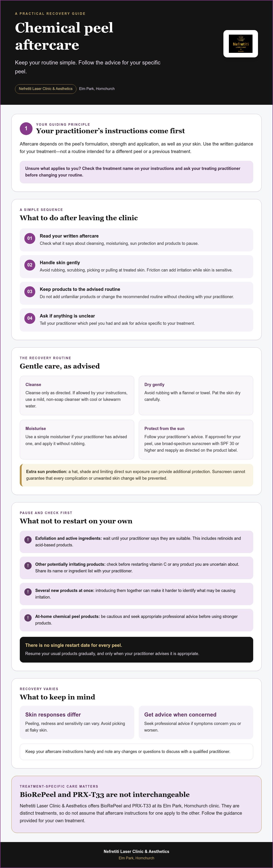Select the Protect from the sun card
This screenshot has width=273, height=868.
coord(196,439)
